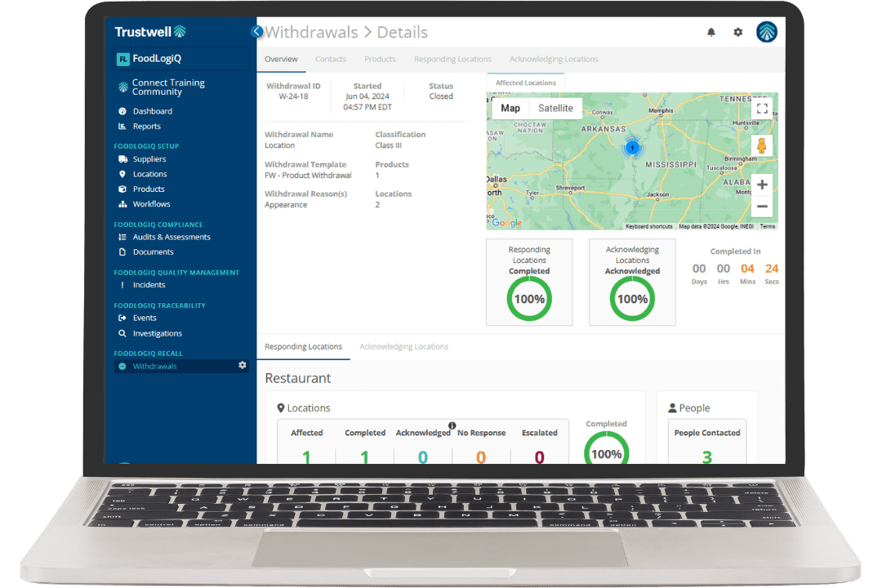Click the Withdrawal Reason value Appearance
Image resolution: width=882 pixels, height=588 pixels.
coord(286,205)
